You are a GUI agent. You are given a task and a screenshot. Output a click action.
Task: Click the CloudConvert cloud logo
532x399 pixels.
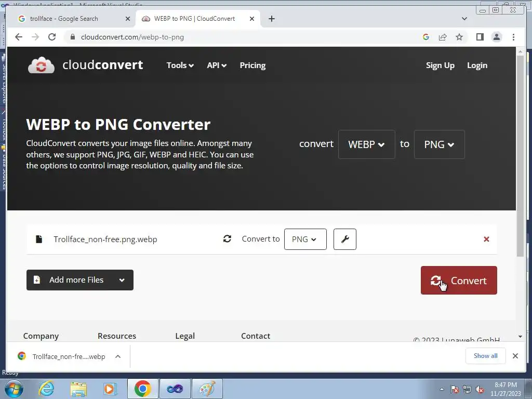[41, 65]
